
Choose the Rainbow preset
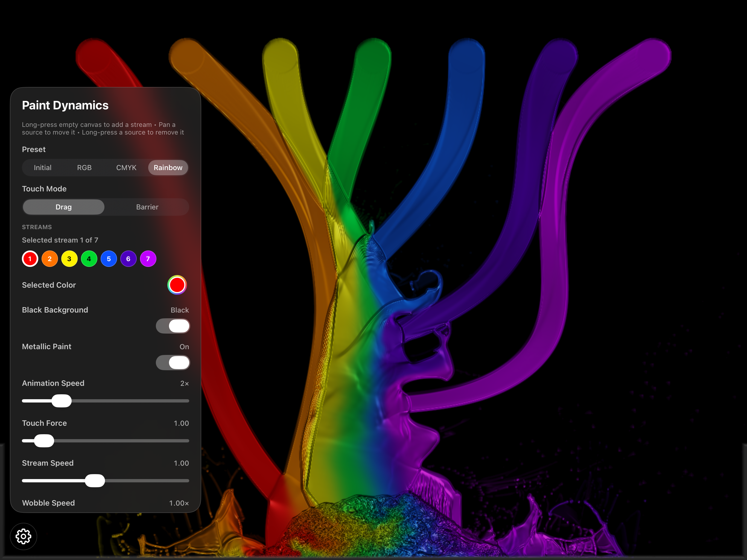(168, 168)
